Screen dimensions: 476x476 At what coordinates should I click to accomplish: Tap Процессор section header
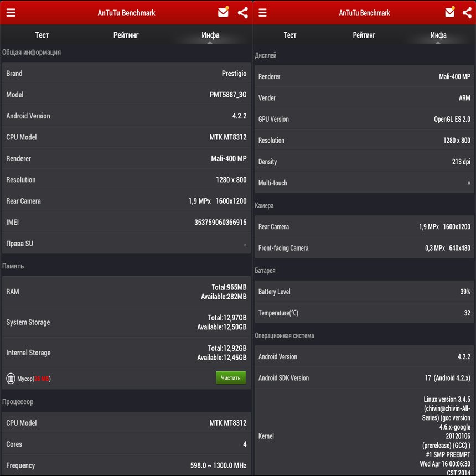tap(18, 402)
